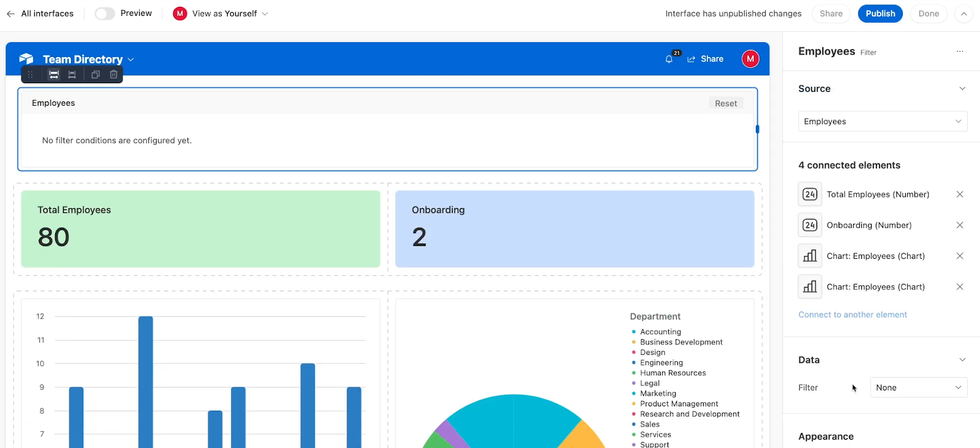Click the second Chart: Employees chart icon
The height and width of the screenshot is (448, 980).
810,286
